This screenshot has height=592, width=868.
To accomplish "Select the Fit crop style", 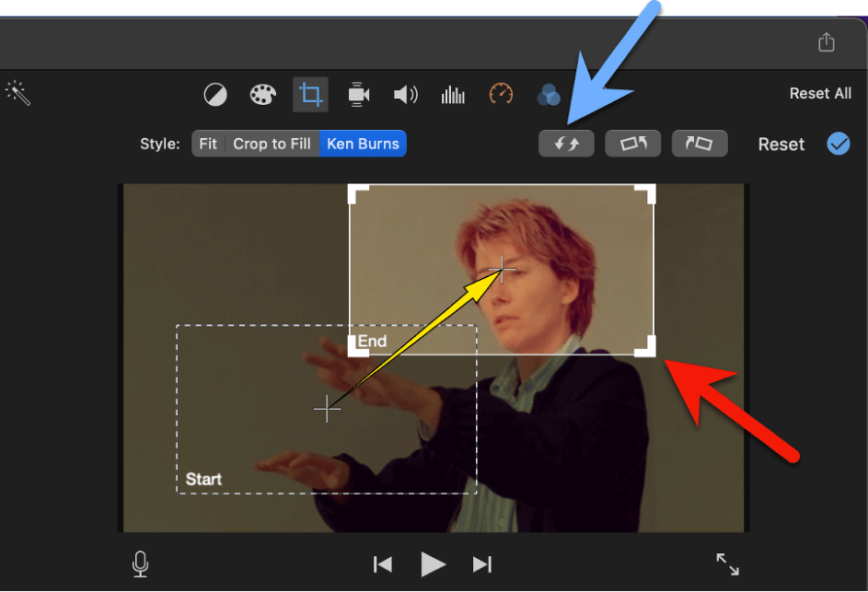I will click(x=208, y=144).
